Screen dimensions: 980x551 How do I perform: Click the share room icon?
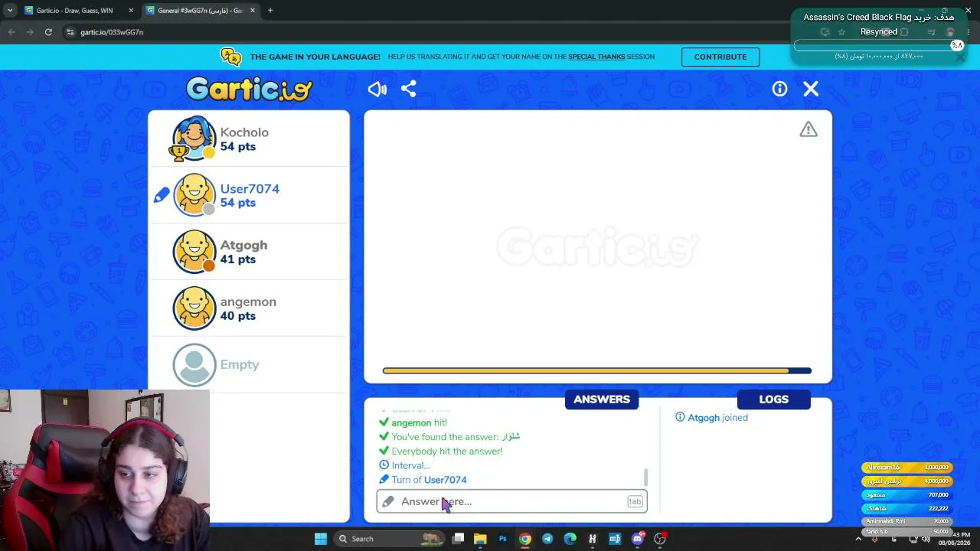[409, 89]
